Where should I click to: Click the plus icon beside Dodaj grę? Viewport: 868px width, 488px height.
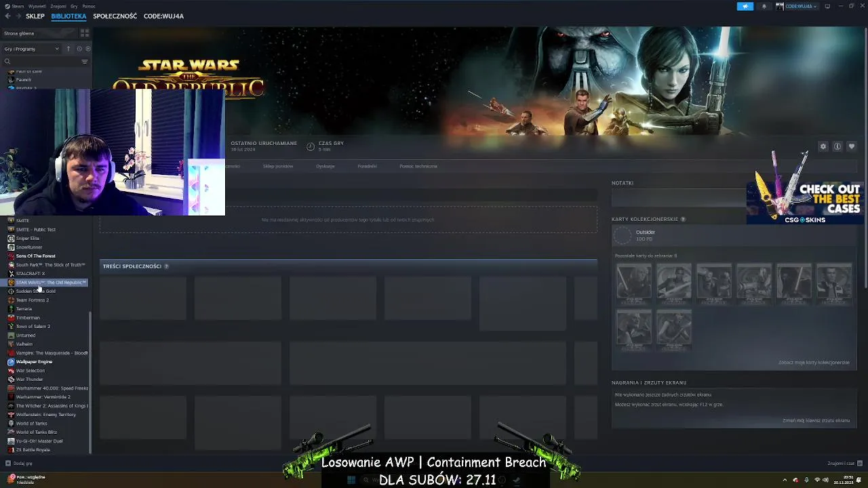8,464
